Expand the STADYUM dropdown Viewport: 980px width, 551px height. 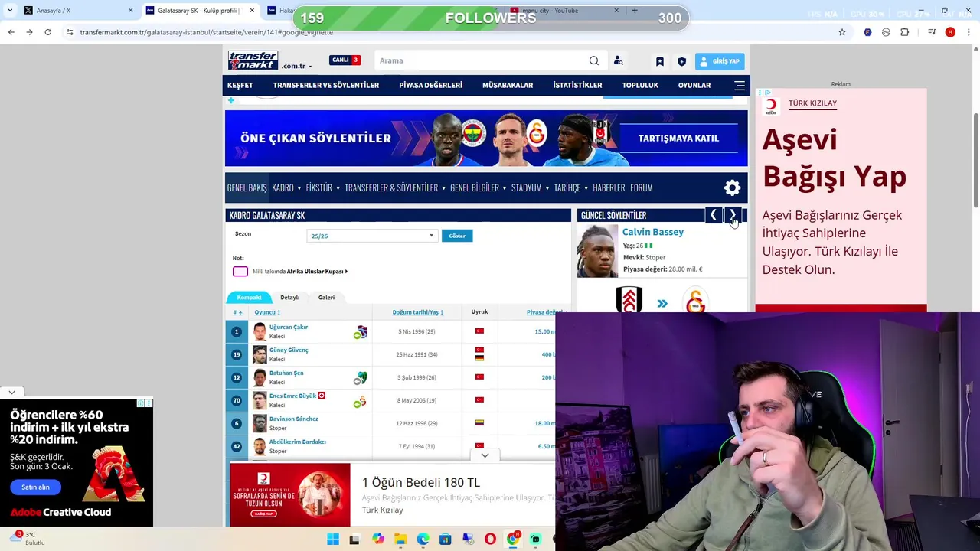(529, 187)
